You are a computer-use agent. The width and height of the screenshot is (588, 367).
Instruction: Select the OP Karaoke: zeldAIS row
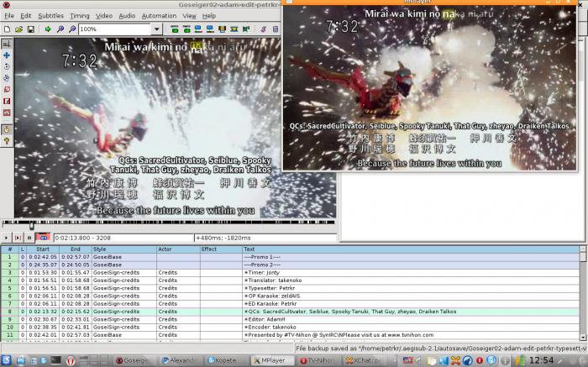tap(290, 296)
